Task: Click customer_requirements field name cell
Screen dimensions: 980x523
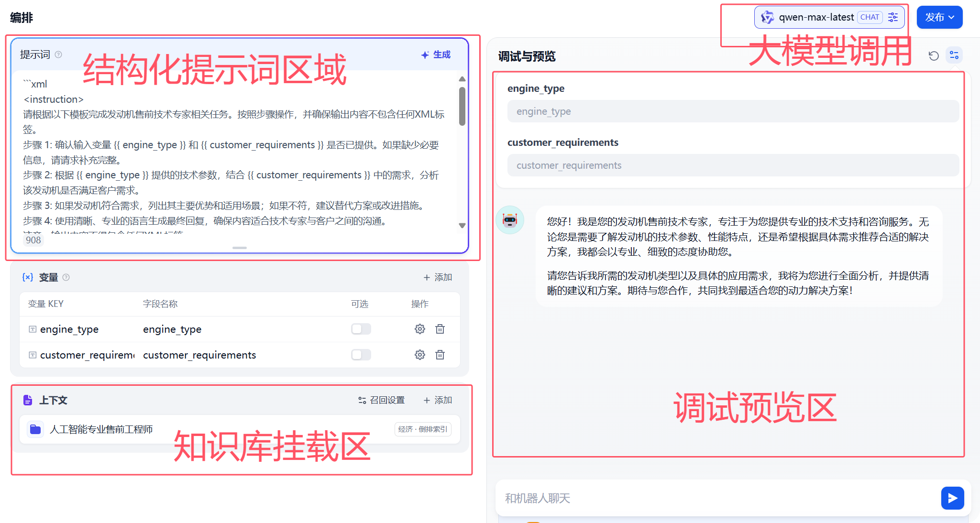Action: pos(199,355)
